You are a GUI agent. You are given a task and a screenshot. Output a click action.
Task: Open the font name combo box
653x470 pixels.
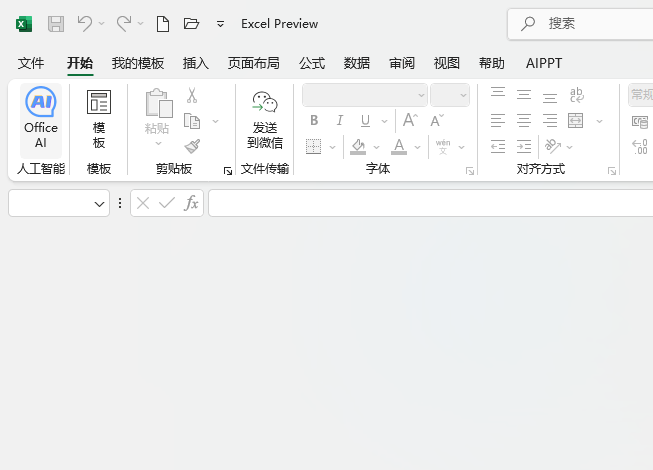[365, 95]
